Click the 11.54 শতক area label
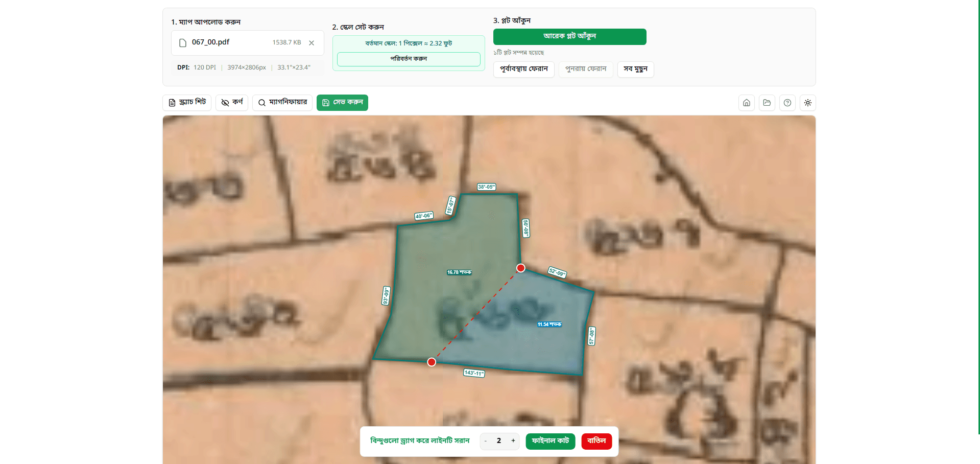 click(x=549, y=324)
